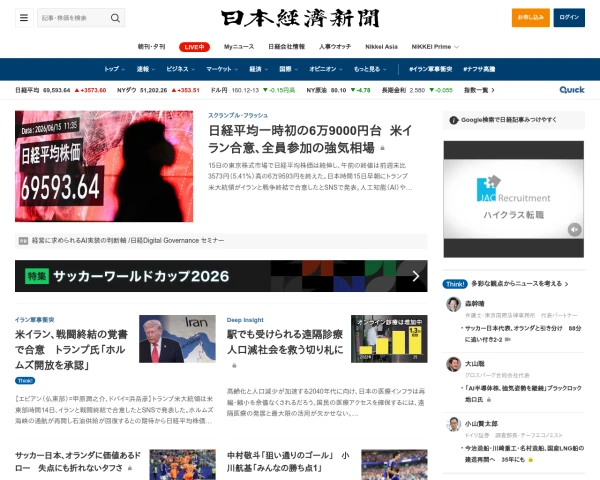
Task: Click 森幹晴's avatar
Action: [453, 304]
